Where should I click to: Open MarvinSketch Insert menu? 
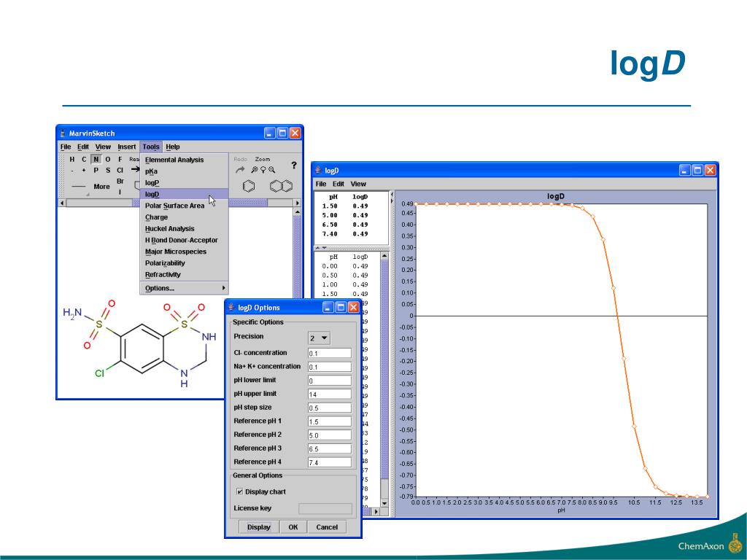point(127,147)
